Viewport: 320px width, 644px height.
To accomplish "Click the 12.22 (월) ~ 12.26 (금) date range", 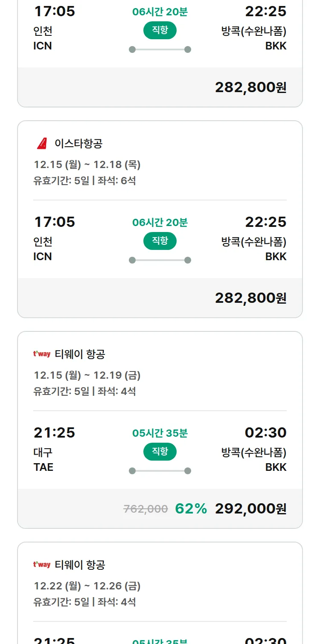I will click(87, 586).
